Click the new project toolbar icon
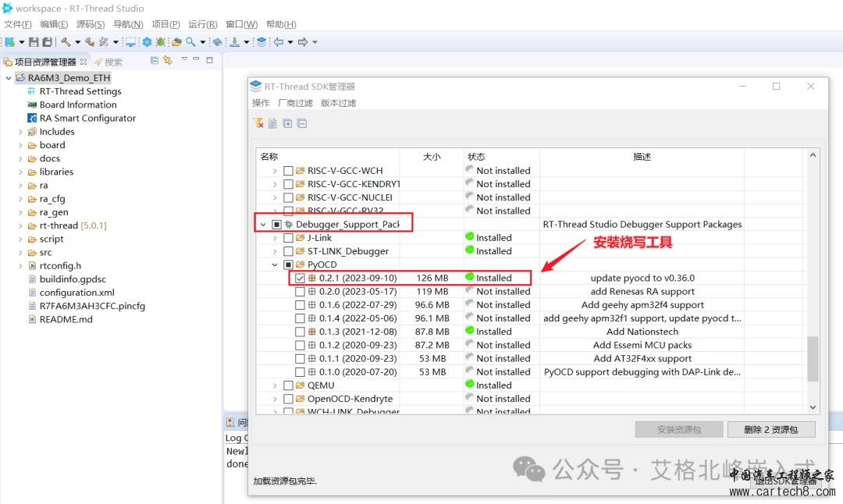 [9, 42]
